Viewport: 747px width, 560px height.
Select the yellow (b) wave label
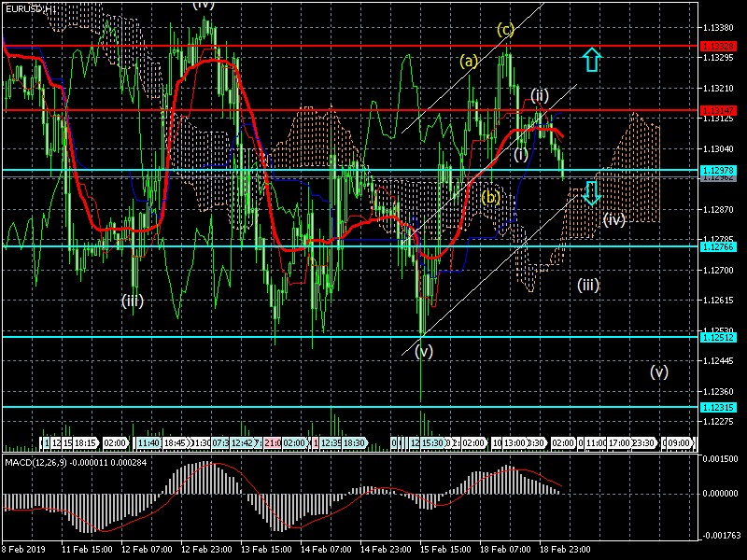[x=491, y=197]
